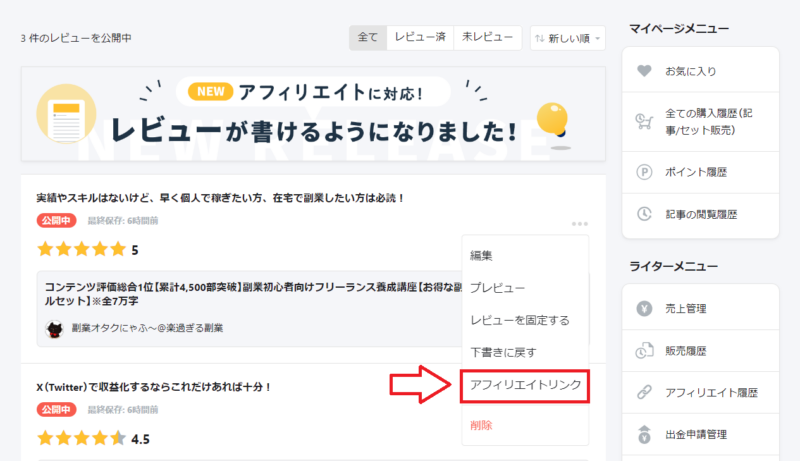
Task: Click the yen icon next to 売上管理
Action: click(x=644, y=309)
